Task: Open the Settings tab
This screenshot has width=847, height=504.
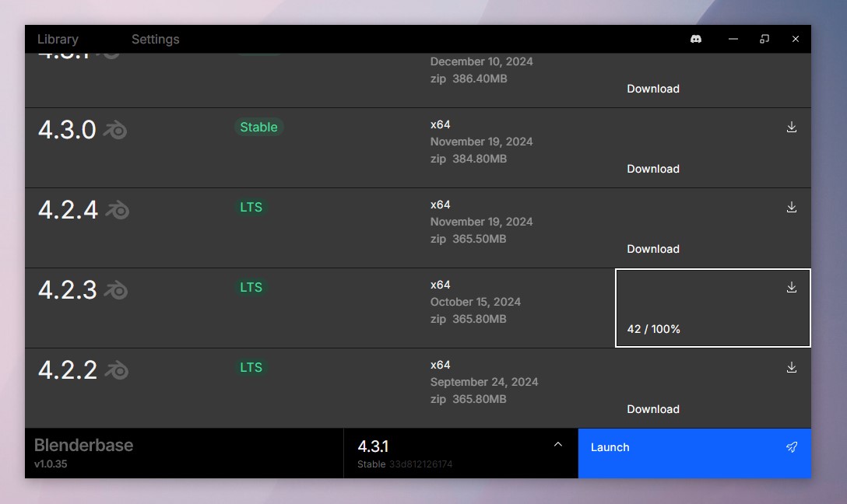Action: (156, 39)
